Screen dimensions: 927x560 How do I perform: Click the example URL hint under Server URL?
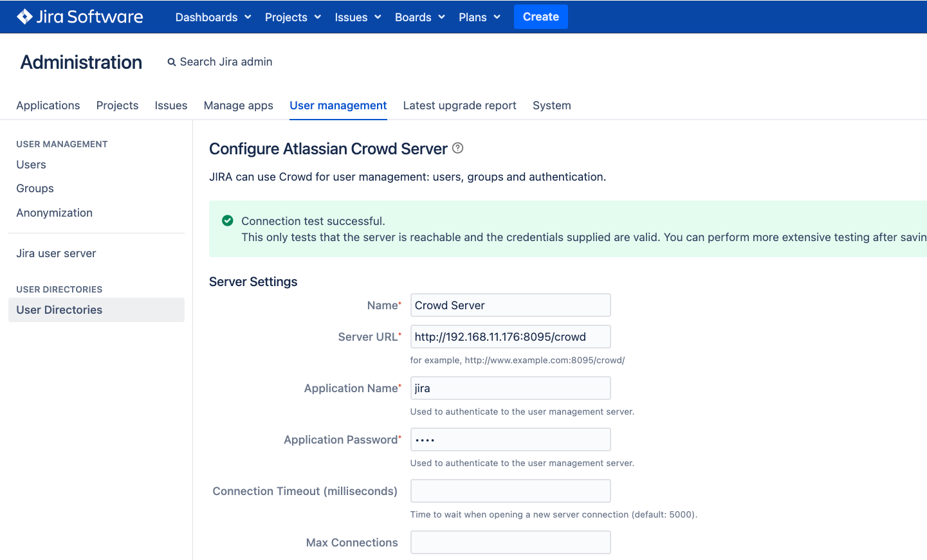[517, 360]
